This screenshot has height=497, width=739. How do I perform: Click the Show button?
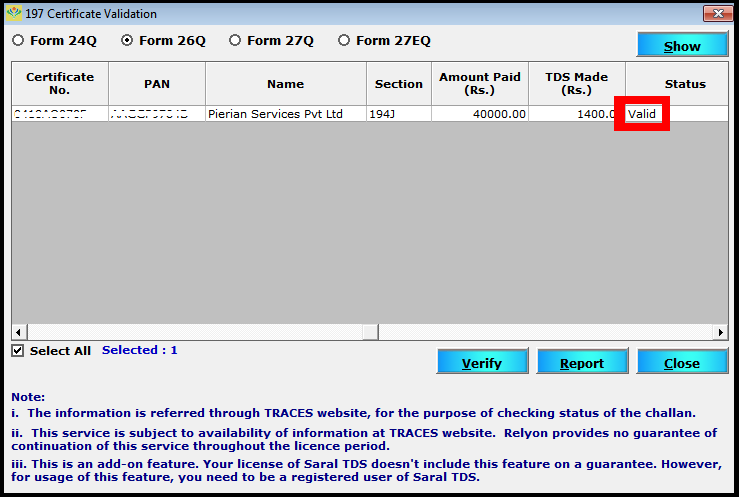[x=682, y=45]
